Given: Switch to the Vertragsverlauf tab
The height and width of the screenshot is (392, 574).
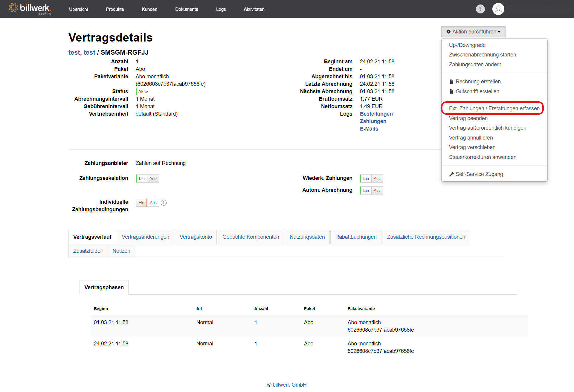Looking at the screenshot, I should coord(92,237).
